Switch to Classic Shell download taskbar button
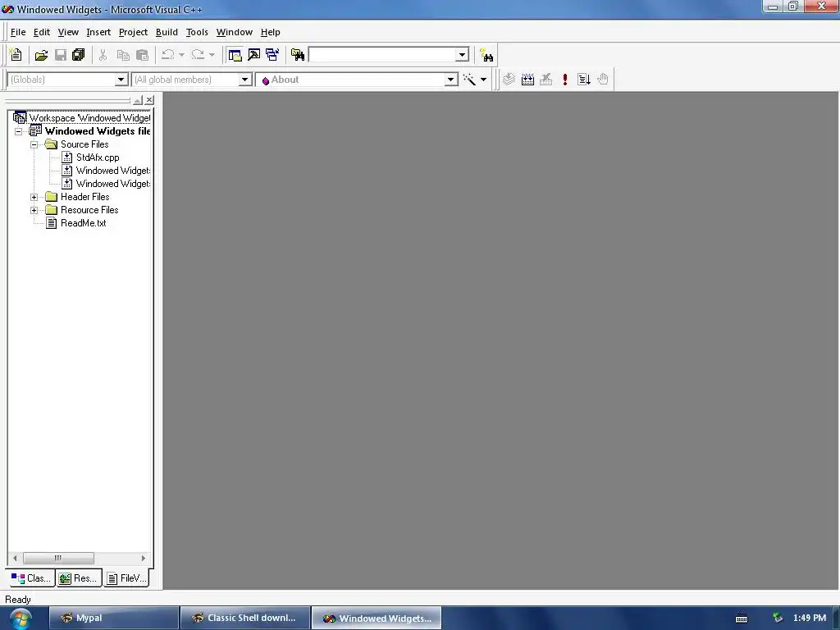The height and width of the screenshot is (630, 840). coord(245,619)
